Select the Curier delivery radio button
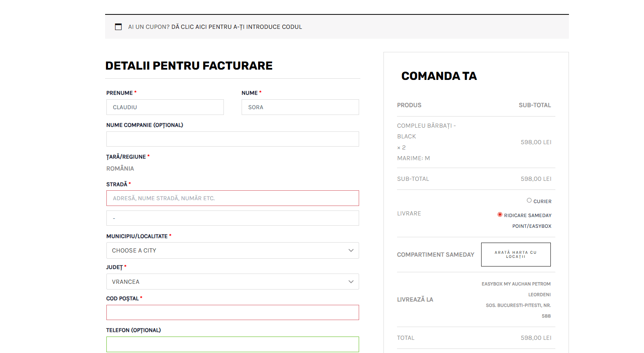 [x=529, y=201]
